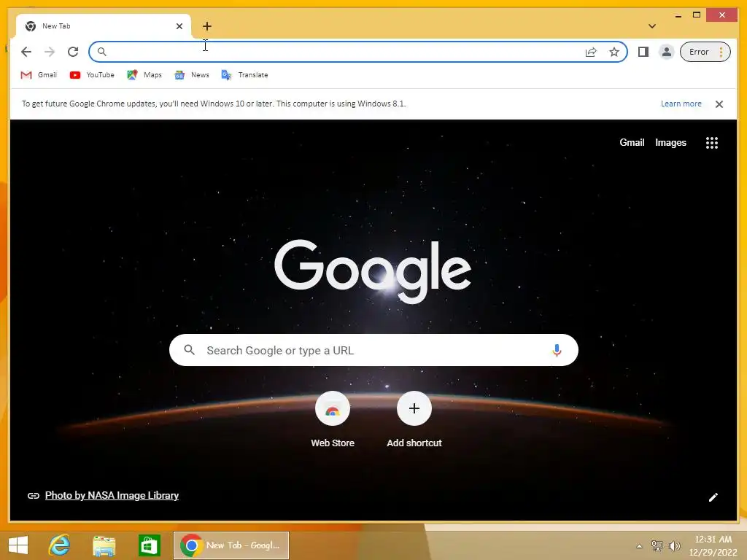The image size is (747, 560).
Task: Open a new tab with plus button
Action: [206, 26]
